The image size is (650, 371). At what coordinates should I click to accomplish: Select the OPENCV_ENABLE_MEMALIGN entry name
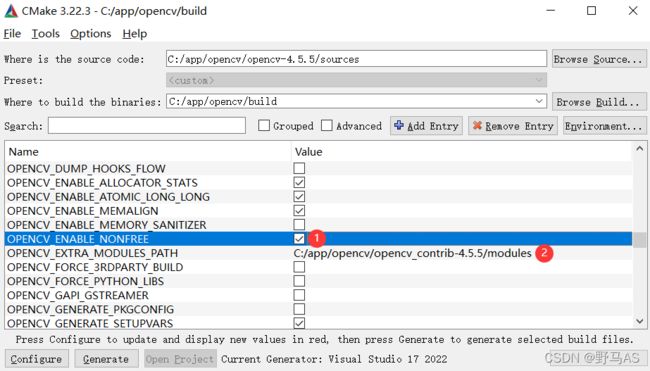click(82, 211)
